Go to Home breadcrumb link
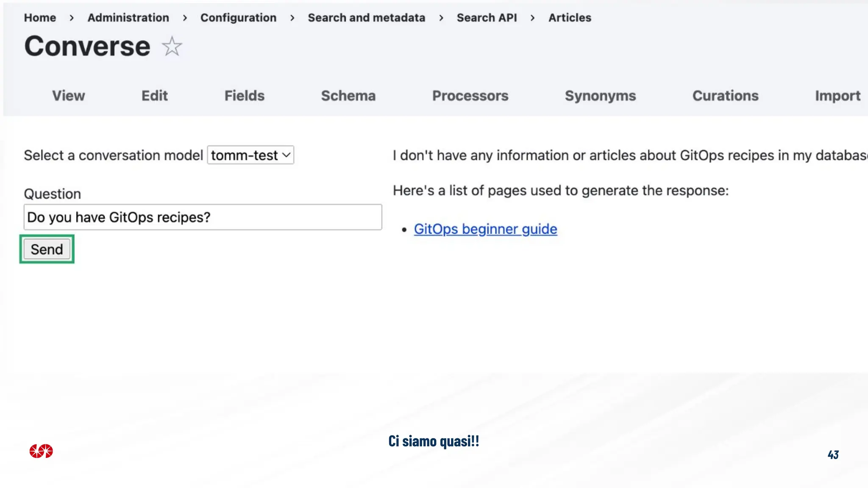The height and width of the screenshot is (488, 868). (40, 18)
